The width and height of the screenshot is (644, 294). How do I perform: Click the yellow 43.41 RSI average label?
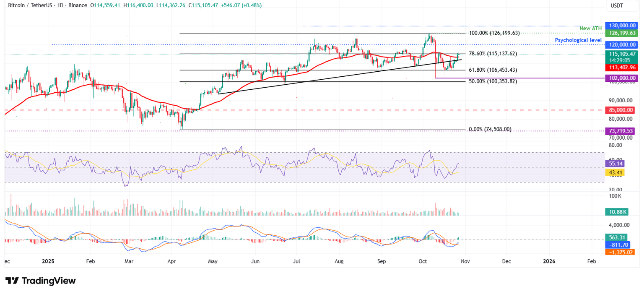point(615,172)
